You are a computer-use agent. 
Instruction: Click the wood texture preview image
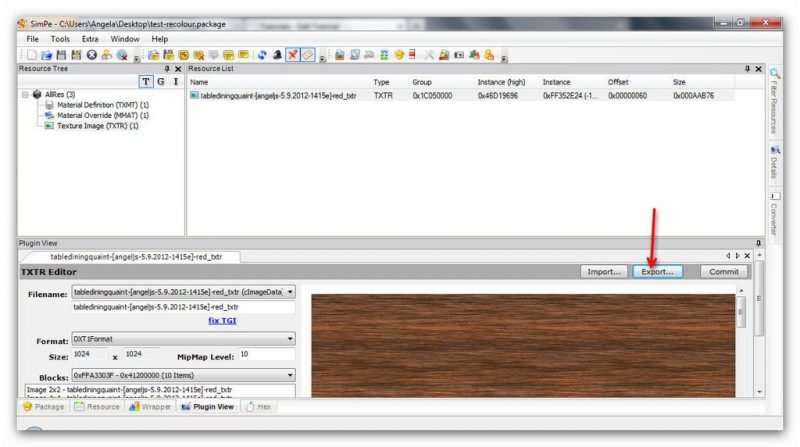coord(523,346)
